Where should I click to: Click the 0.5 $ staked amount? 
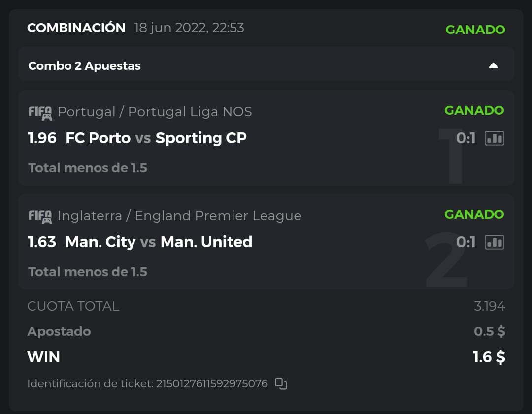pos(489,331)
